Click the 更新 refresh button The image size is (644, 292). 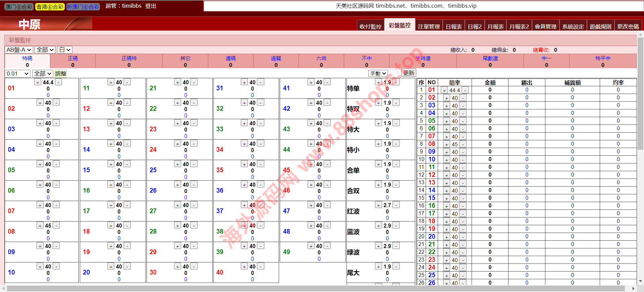pyautogui.click(x=409, y=73)
